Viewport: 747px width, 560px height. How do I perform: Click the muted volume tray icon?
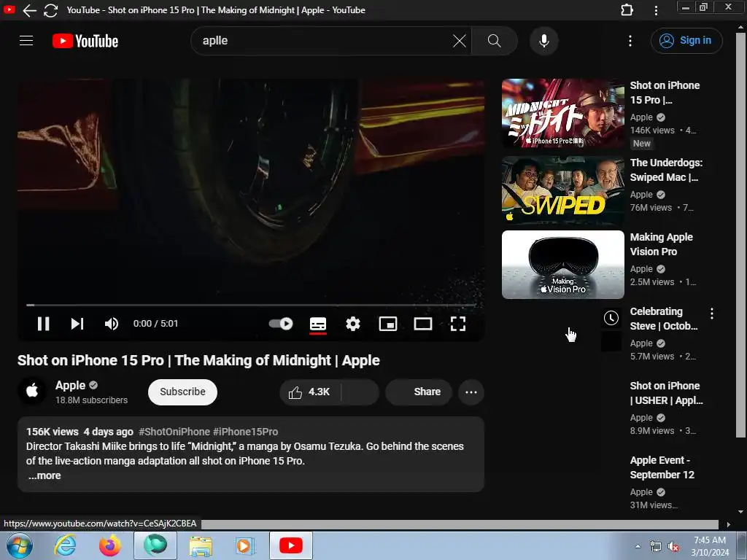(673, 547)
